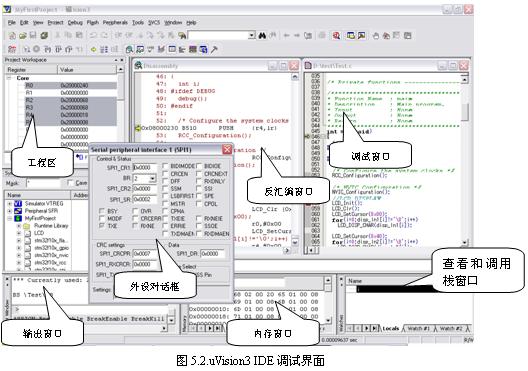Switch to the Watch #1 tab

pos(419,328)
